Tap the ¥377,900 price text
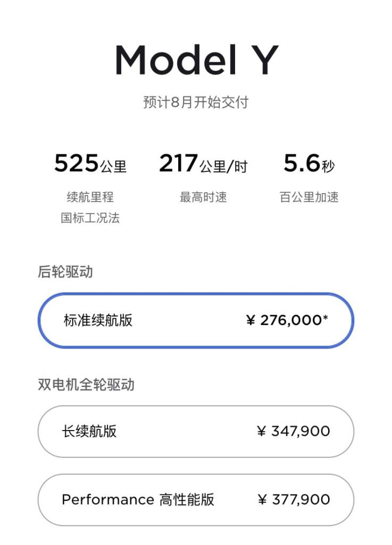 294,499
